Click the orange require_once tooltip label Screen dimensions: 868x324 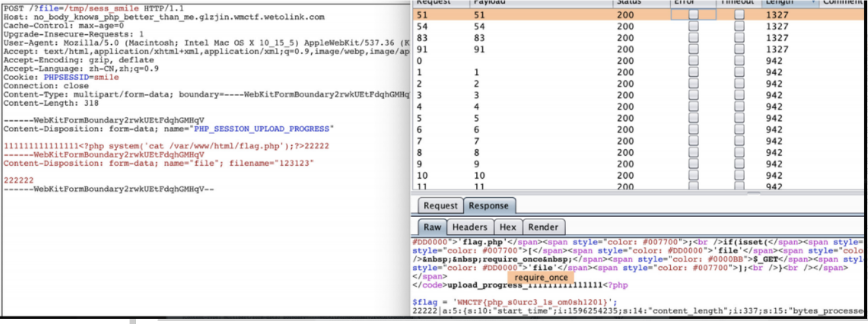(541, 277)
